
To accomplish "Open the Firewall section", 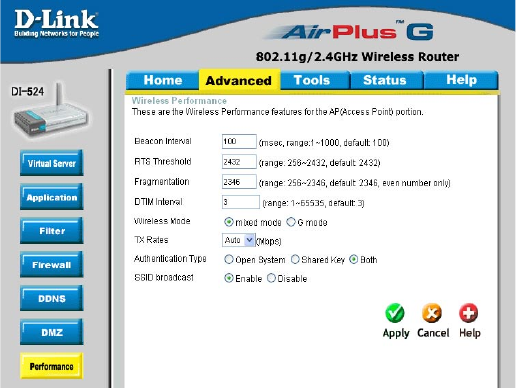I will point(52,265).
